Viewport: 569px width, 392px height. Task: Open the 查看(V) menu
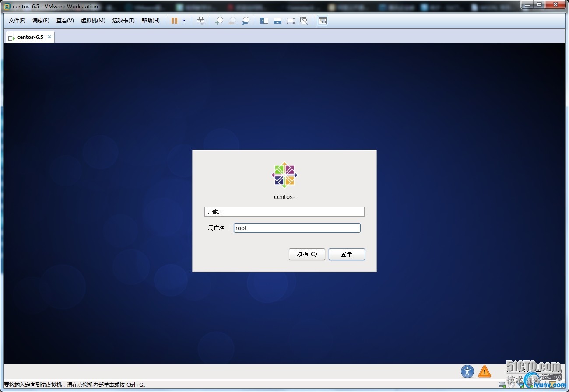65,21
